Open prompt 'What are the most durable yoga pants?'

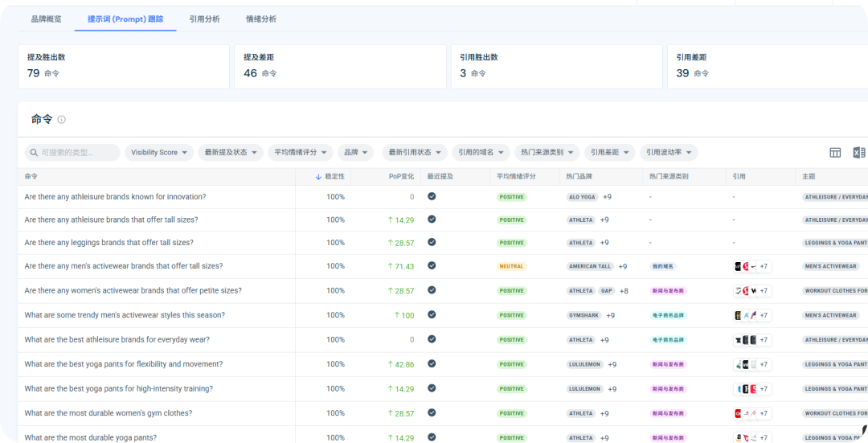[x=90, y=437]
